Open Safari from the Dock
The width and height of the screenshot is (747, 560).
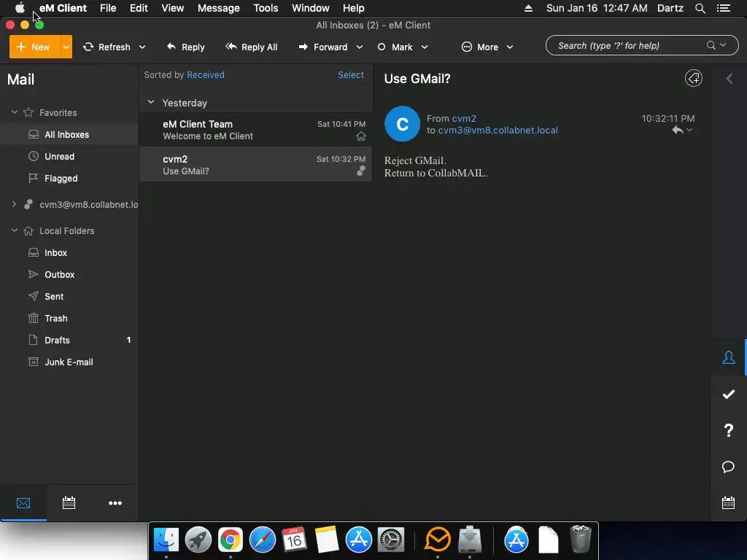click(x=263, y=540)
